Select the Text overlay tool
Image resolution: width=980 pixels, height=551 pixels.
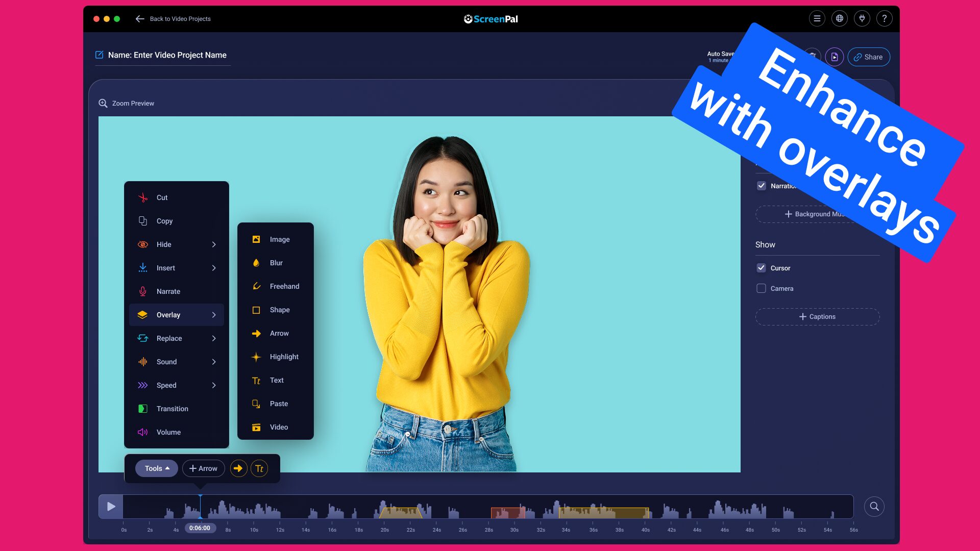pyautogui.click(x=276, y=380)
